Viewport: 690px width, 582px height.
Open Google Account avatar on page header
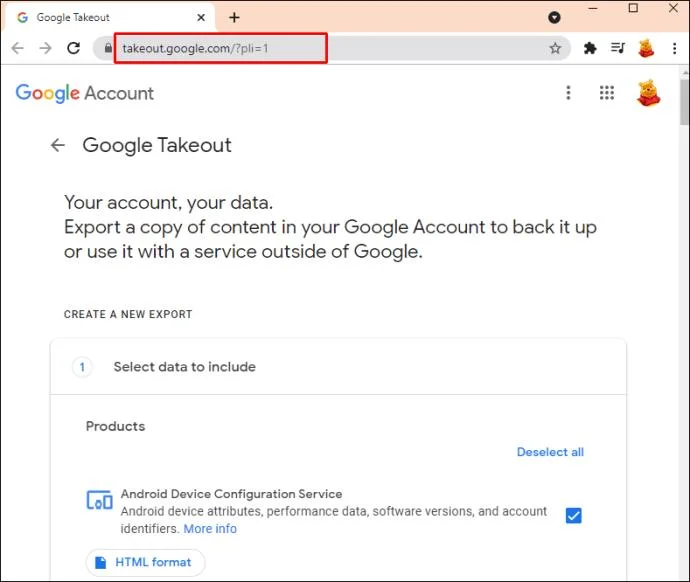(648, 93)
